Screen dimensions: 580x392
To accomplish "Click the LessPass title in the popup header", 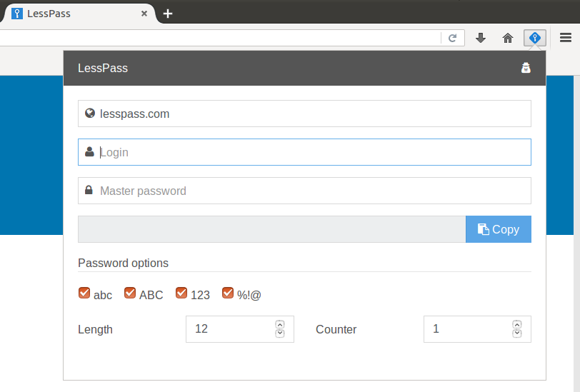I will pyautogui.click(x=103, y=68).
